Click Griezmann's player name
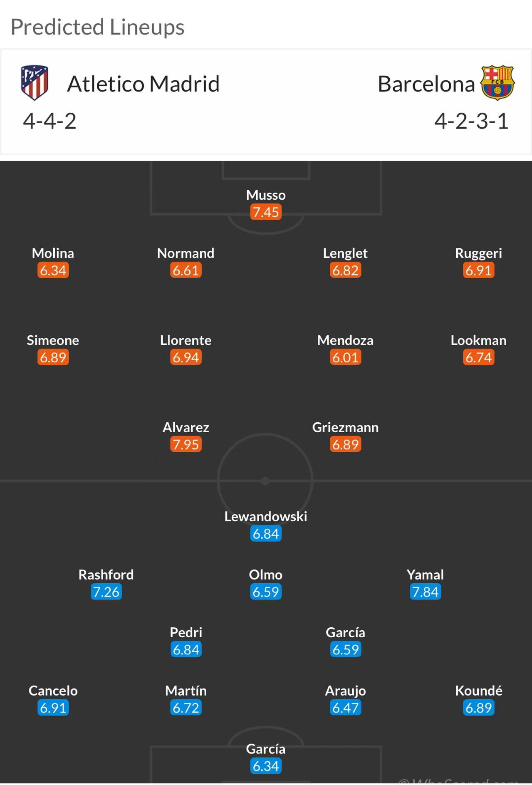Screen dimensions: 532x785 coord(345,427)
